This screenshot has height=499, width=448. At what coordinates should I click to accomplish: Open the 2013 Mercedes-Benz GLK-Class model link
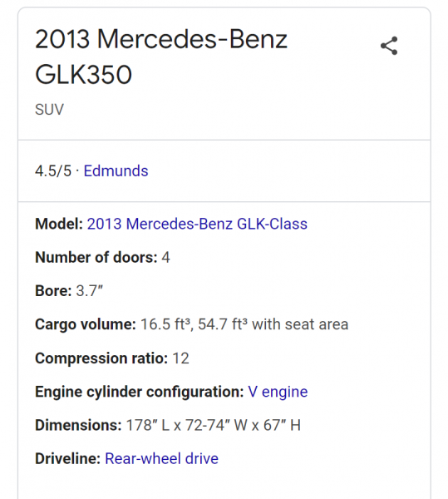[x=197, y=224]
